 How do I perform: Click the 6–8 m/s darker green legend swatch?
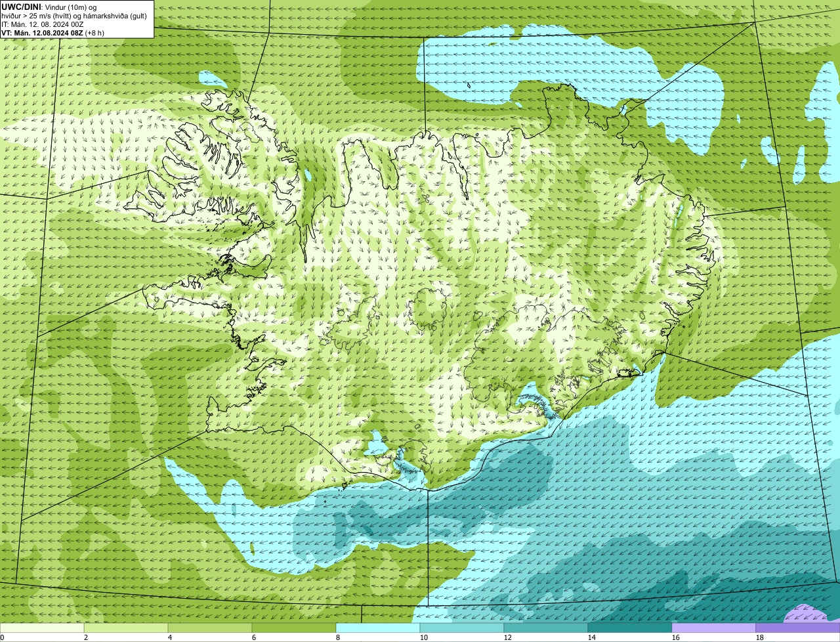point(294,628)
